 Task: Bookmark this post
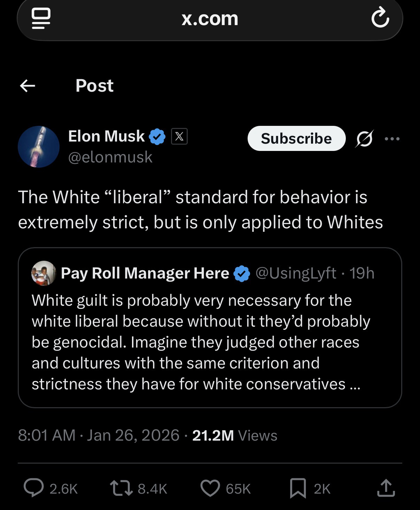[298, 488]
